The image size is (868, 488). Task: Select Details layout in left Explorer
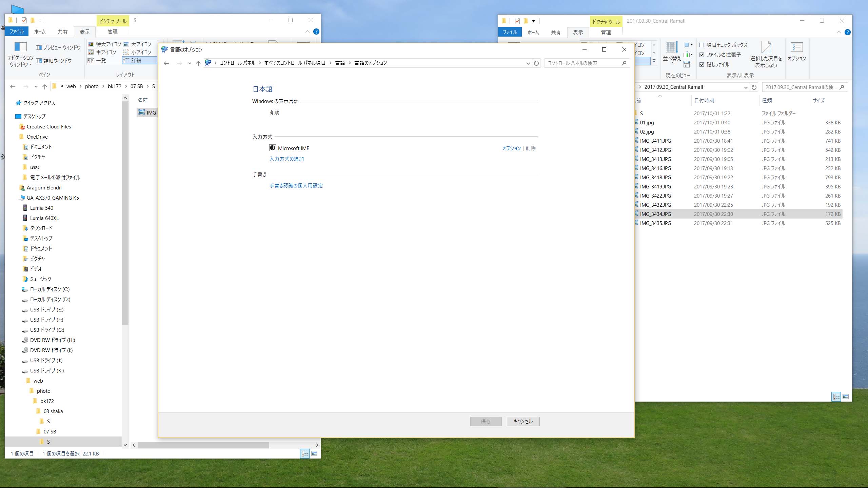[139, 60]
